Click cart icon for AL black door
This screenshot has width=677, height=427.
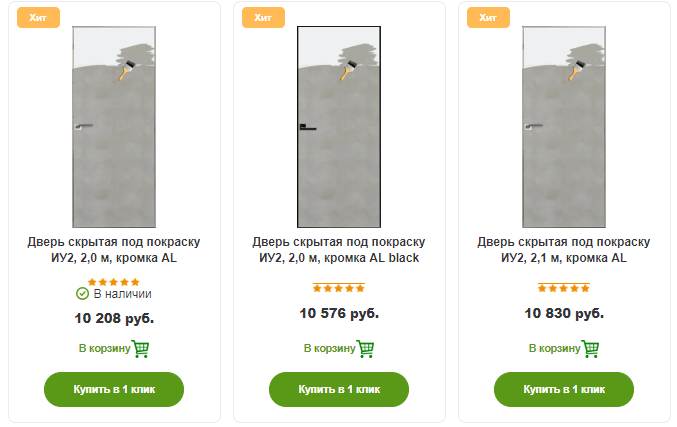pyautogui.click(x=366, y=349)
